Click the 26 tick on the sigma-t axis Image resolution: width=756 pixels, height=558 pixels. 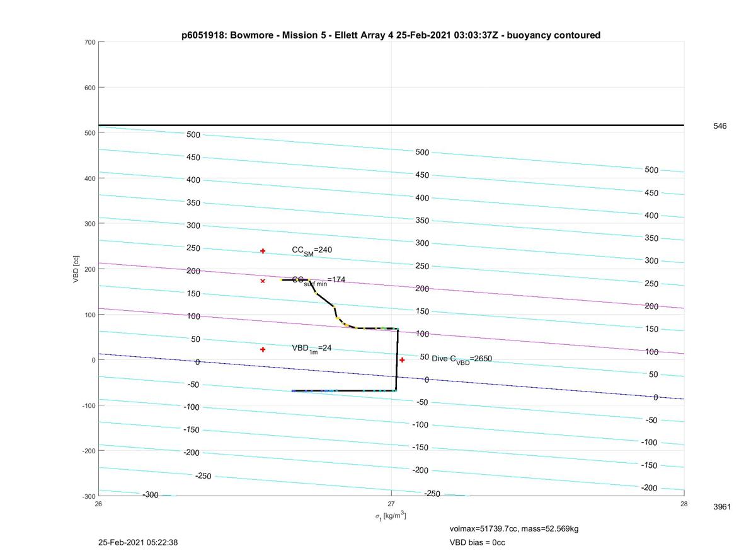coord(98,503)
